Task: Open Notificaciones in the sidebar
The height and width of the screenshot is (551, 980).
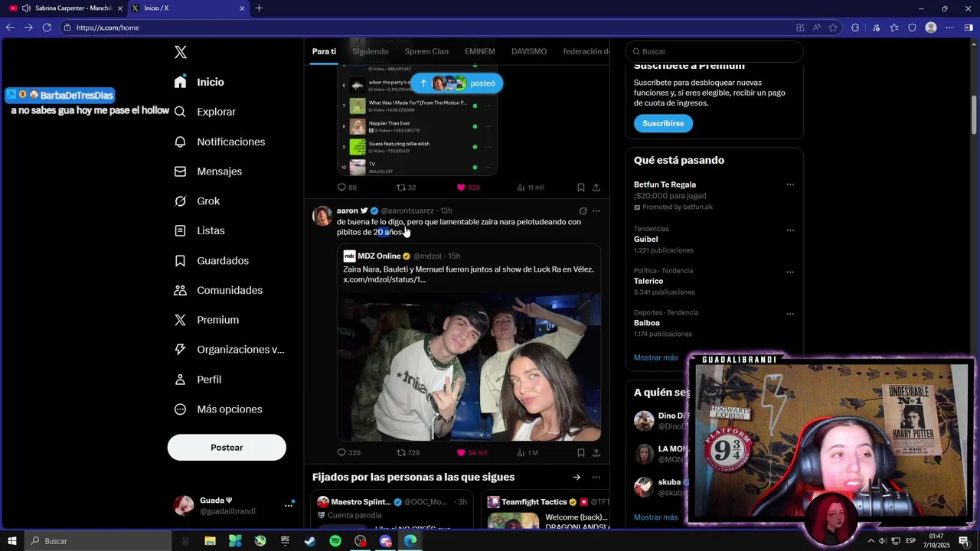Action: pyautogui.click(x=219, y=142)
